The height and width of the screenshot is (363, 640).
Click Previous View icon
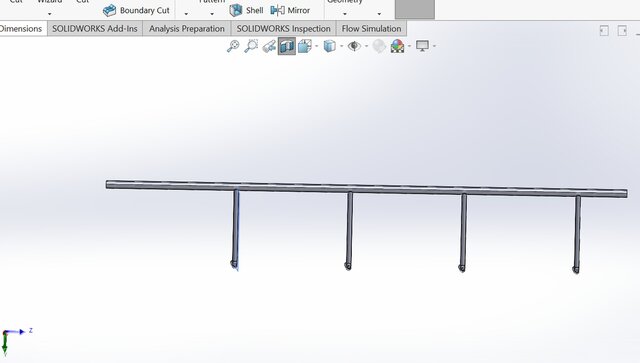tap(269, 46)
